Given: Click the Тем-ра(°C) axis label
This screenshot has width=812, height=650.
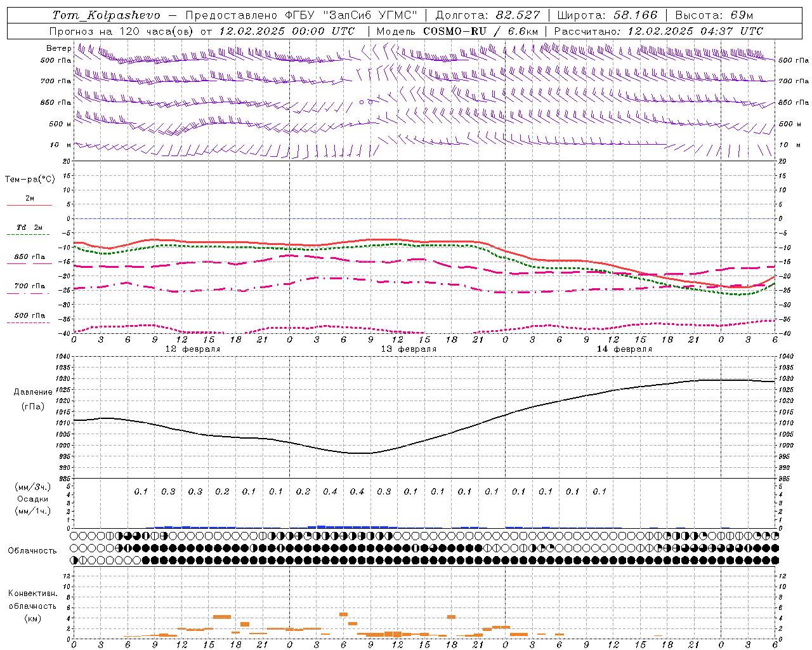Looking at the screenshot, I should pos(30,180).
